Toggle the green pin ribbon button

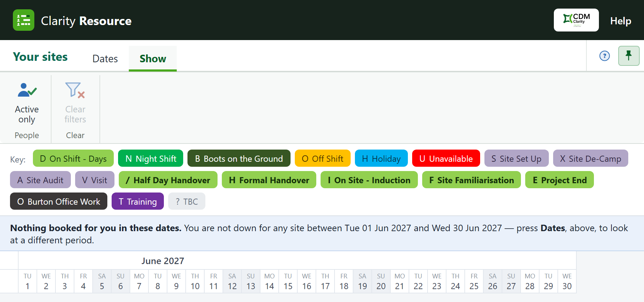point(629,56)
